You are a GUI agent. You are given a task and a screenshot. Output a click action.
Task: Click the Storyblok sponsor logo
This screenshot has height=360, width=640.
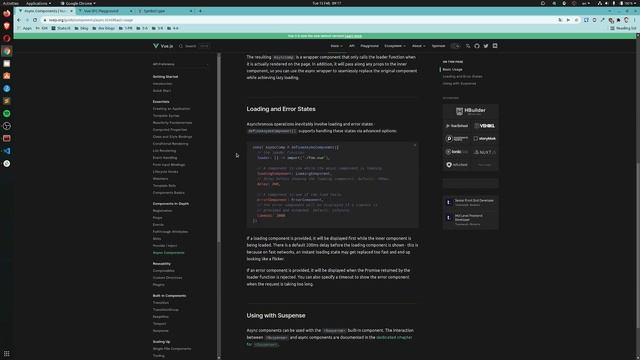[x=484, y=139]
